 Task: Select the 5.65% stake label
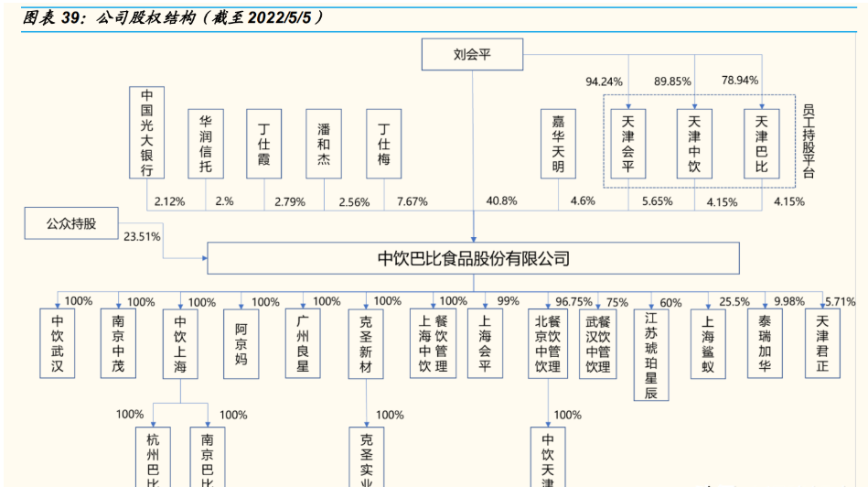coord(657,201)
